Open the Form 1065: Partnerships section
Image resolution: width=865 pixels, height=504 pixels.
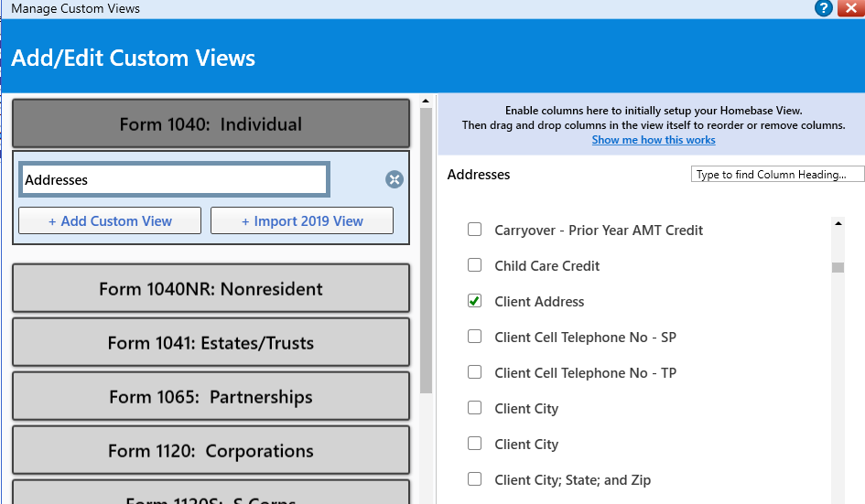(211, 397)
